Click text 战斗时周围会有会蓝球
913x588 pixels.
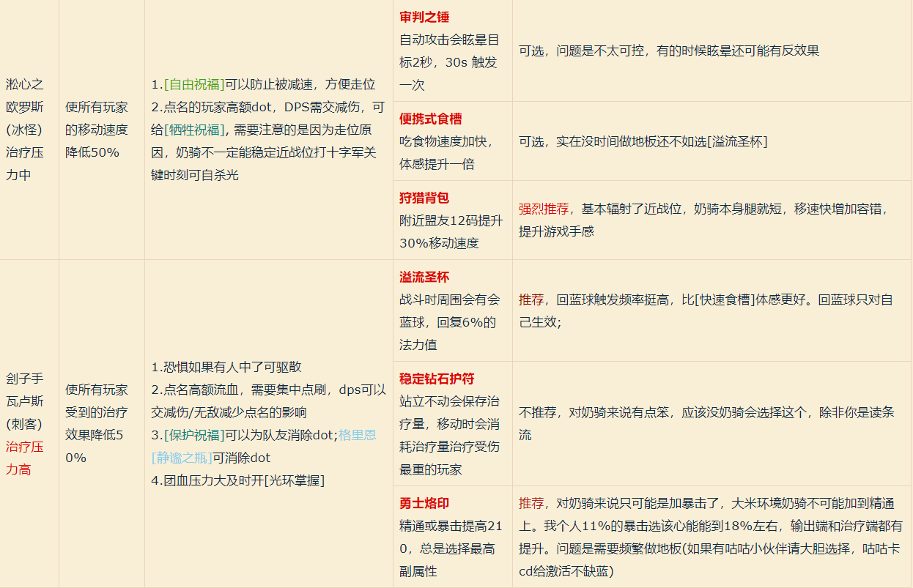(x=449, y=310)
